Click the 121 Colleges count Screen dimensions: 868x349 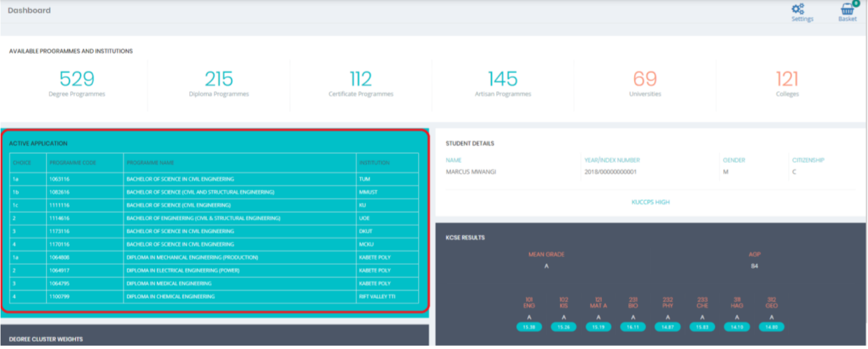(787, 79)
